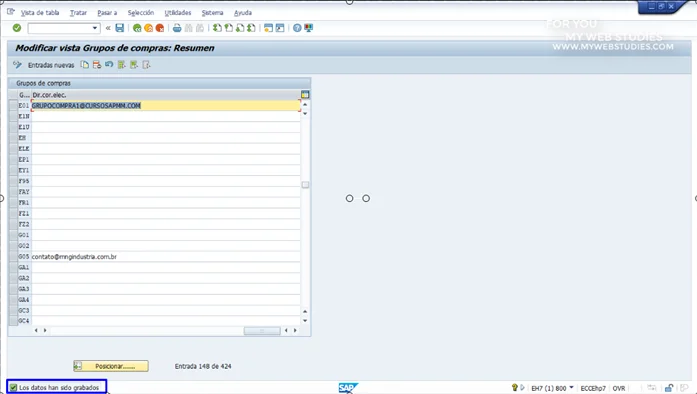
Task: Select row G05 using its row selector
Action: pos(13,257)
